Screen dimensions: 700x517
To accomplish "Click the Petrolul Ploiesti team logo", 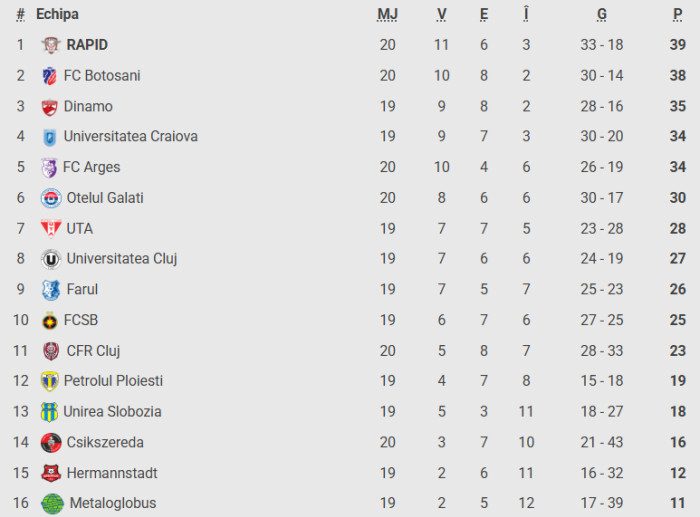I will tap(49, 381).
